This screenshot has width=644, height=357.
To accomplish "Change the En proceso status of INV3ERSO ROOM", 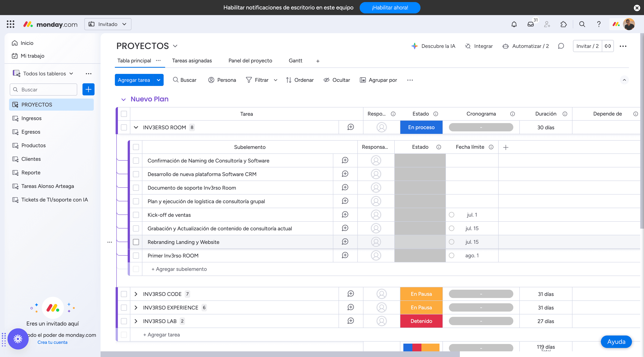I will (x=421, y=127).
